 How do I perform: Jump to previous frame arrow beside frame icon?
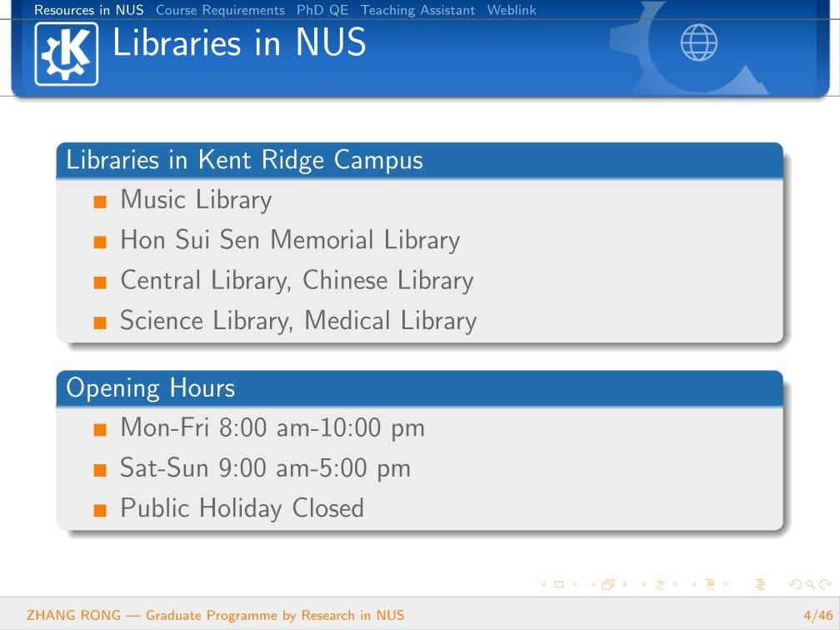pos(593,584)
